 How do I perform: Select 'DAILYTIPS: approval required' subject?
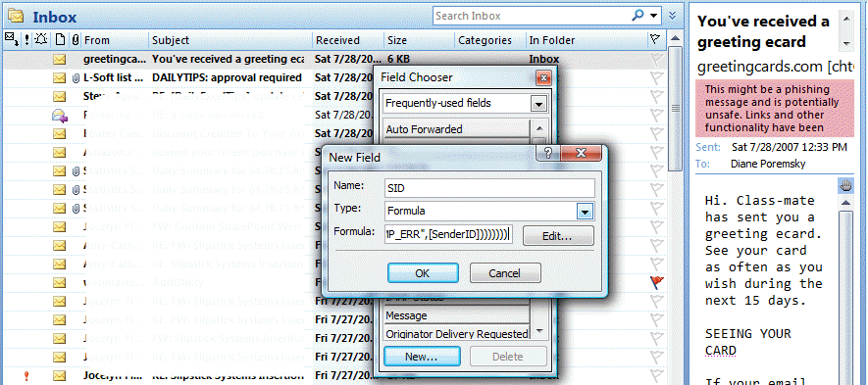click(227, 77)
